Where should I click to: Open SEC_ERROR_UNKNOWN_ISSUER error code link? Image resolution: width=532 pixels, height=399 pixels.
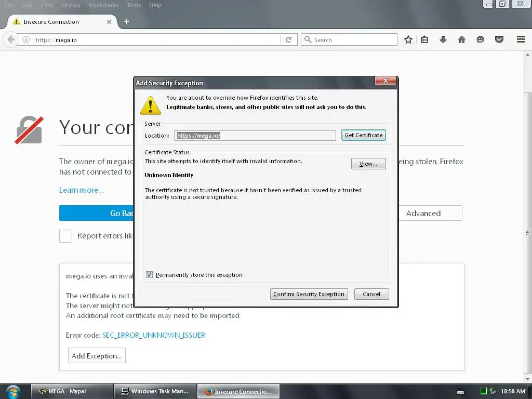154,335
